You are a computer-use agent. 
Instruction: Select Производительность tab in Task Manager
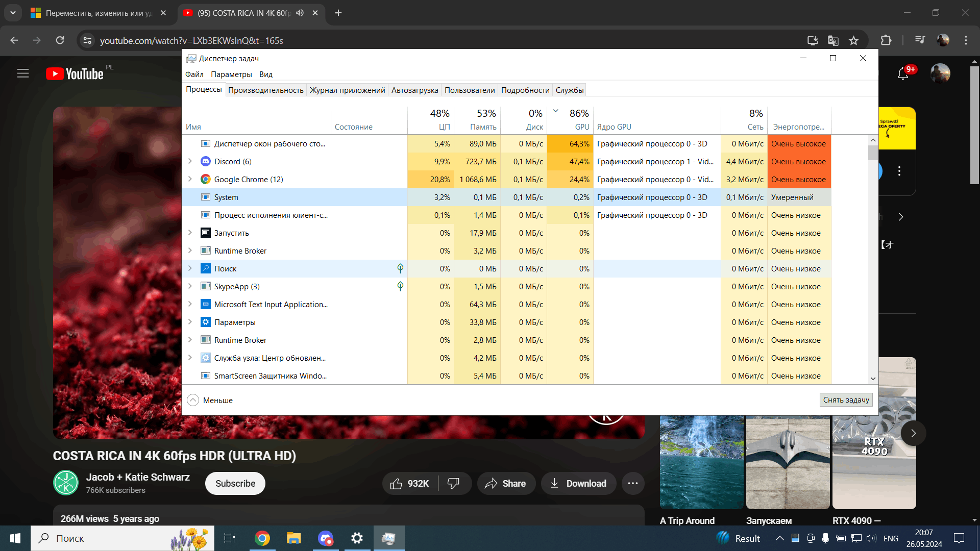point(266,89)
